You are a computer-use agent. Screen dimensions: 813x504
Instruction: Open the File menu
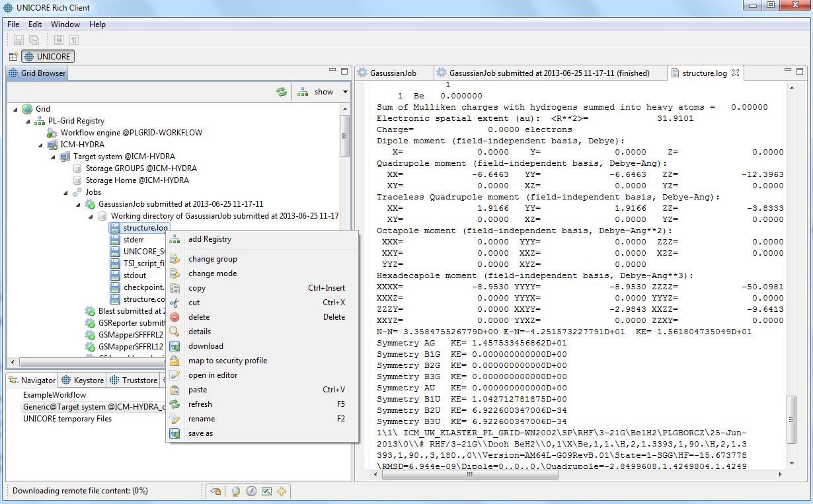coord(13,24)
